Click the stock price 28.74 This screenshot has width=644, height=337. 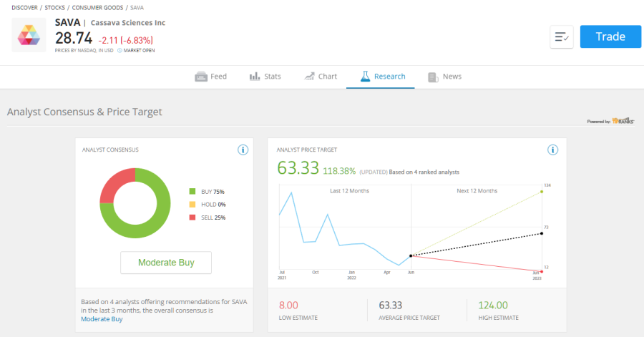74,38
